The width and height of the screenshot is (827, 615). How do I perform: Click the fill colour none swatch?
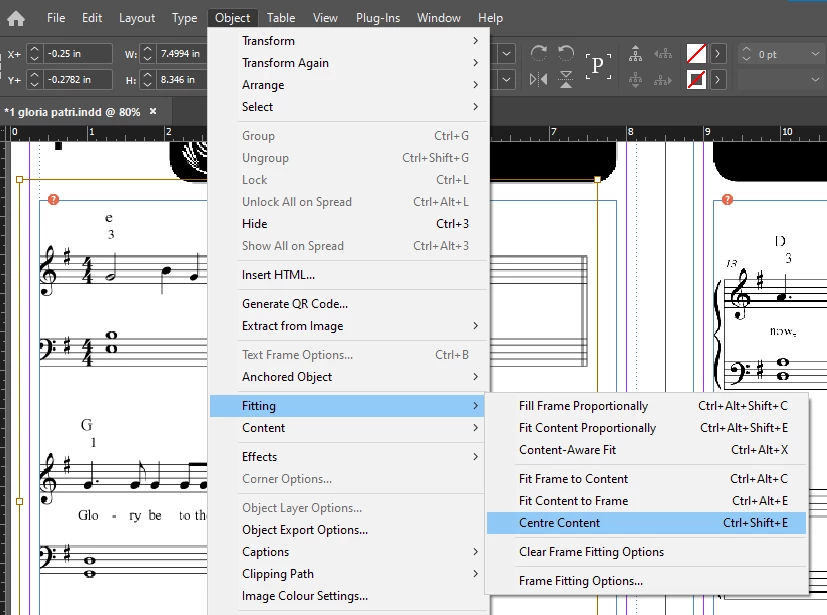pos(696,54)
